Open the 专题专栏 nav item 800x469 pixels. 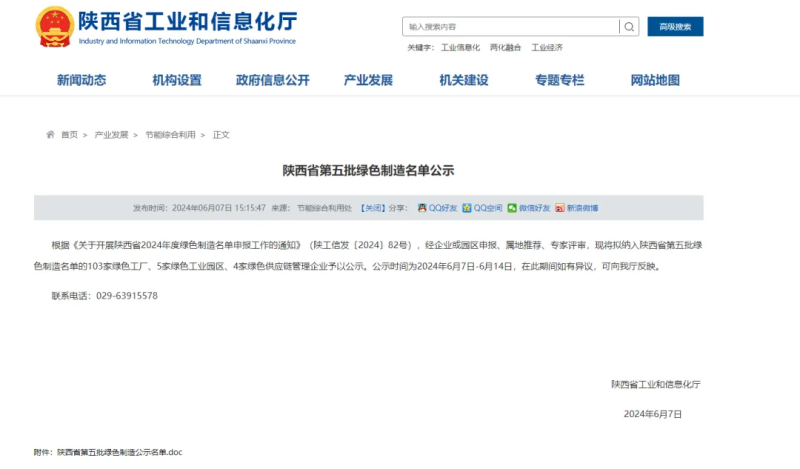coord(559,80)
